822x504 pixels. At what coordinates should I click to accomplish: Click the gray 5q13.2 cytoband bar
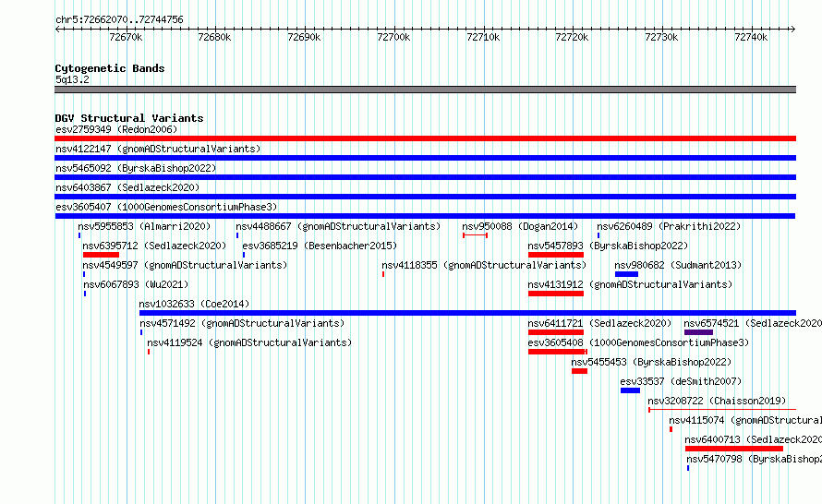(x=425, y=90)
